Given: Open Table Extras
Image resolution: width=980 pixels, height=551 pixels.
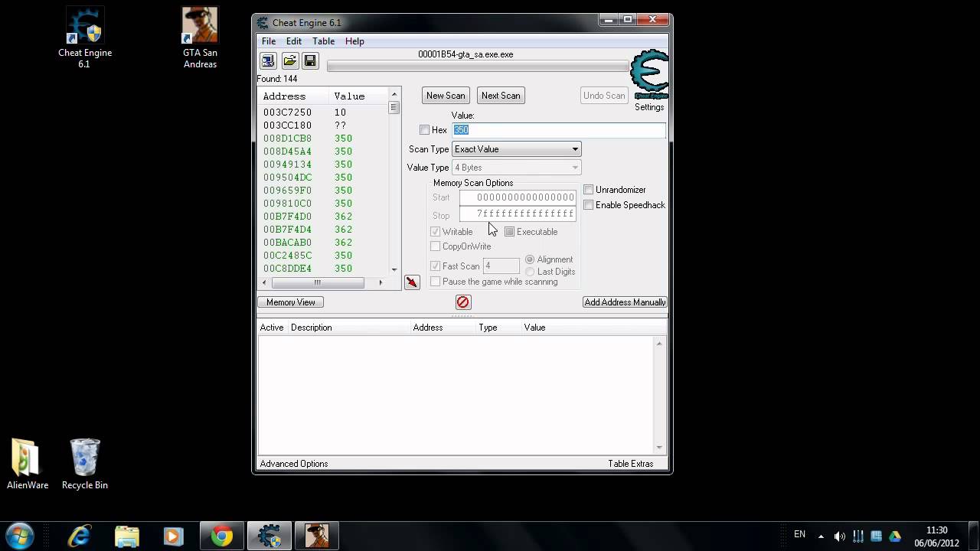Looking at the screenshot, I should click(631, 464).
